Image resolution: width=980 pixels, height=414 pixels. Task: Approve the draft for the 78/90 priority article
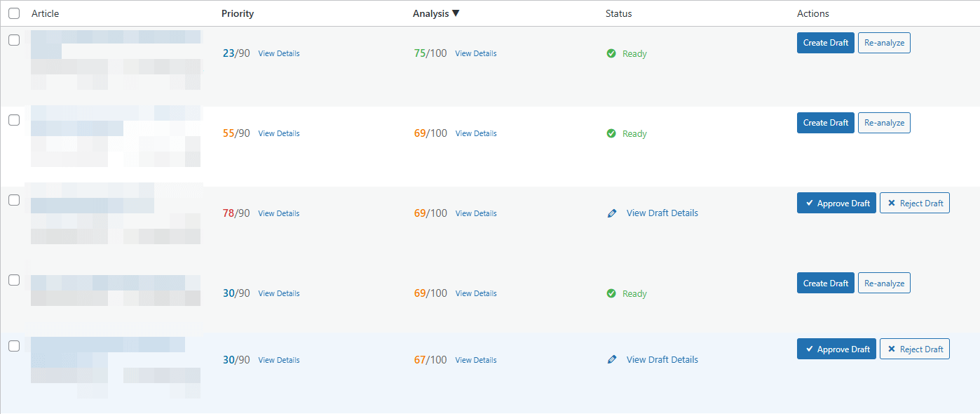(x=836, y=203)
